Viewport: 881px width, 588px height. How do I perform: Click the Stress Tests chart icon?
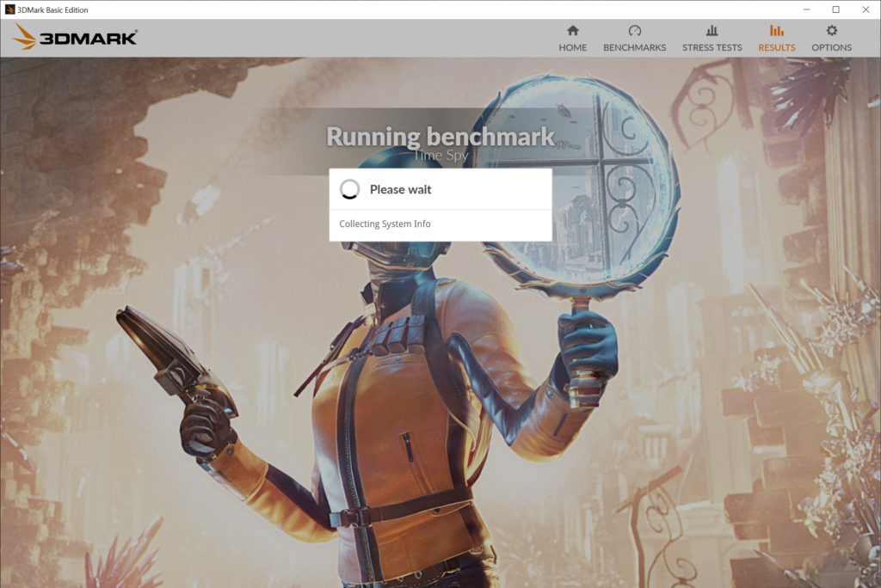(x=712, y=30)
